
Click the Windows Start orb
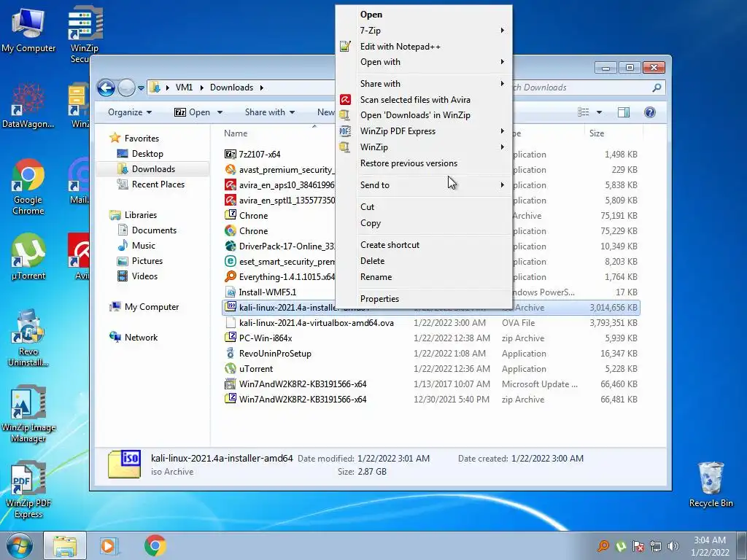[19, 545]
